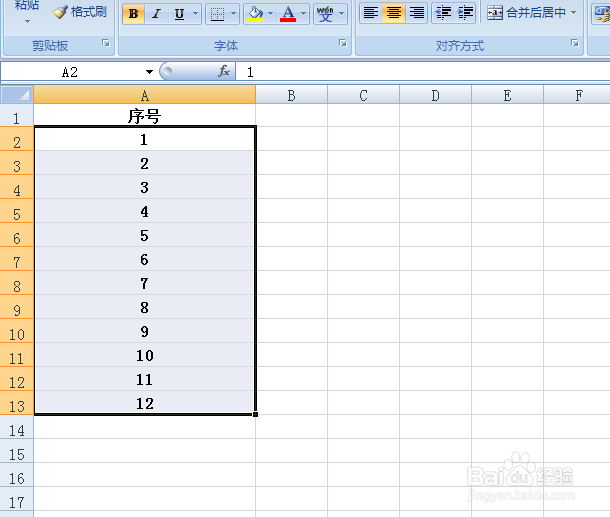
Task: Apply cell borders icon
Action: click(x=217, y=14)
